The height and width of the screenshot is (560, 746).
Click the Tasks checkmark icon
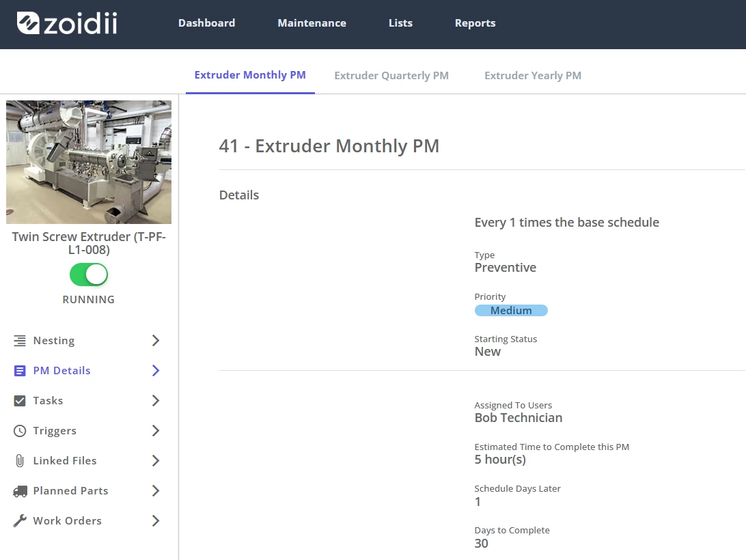pyautogui.click(x=20, y=401)
